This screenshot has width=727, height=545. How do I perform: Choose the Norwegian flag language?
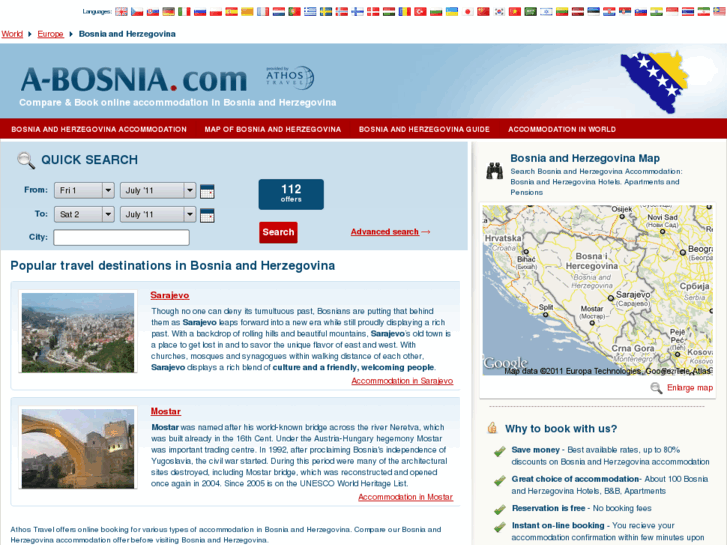(x=342, y=12)
